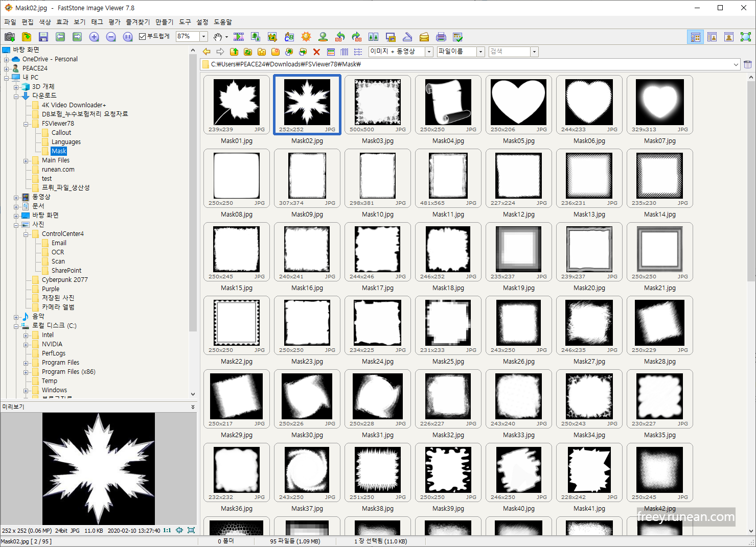
Task: Expand the Program Files tree node
Action: 26,363
